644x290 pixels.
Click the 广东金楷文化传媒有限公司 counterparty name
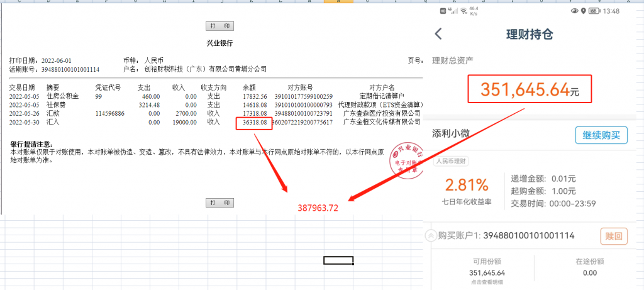(x=382, y=122)
